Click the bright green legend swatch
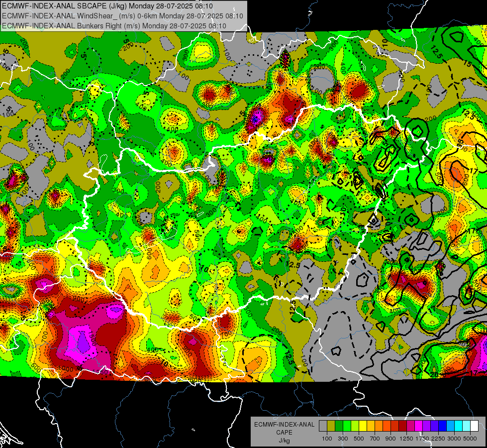 (347, 426)
